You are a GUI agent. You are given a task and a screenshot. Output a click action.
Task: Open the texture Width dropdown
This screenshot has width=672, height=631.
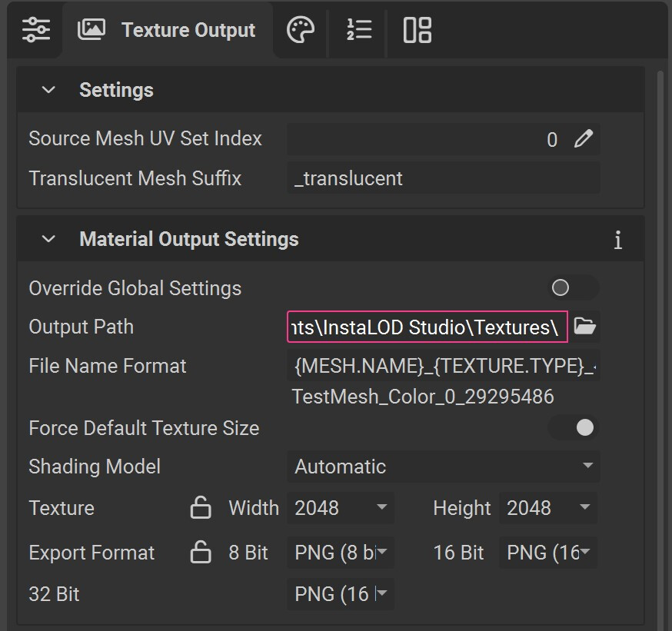[x=341, y=508]
